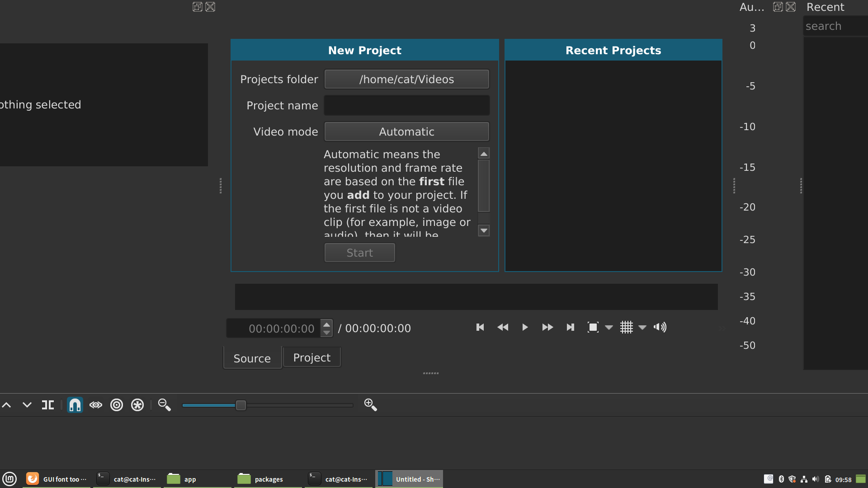Open the Video mode selector showing Automatic
The image size is (868, 488).
(406, 131)
